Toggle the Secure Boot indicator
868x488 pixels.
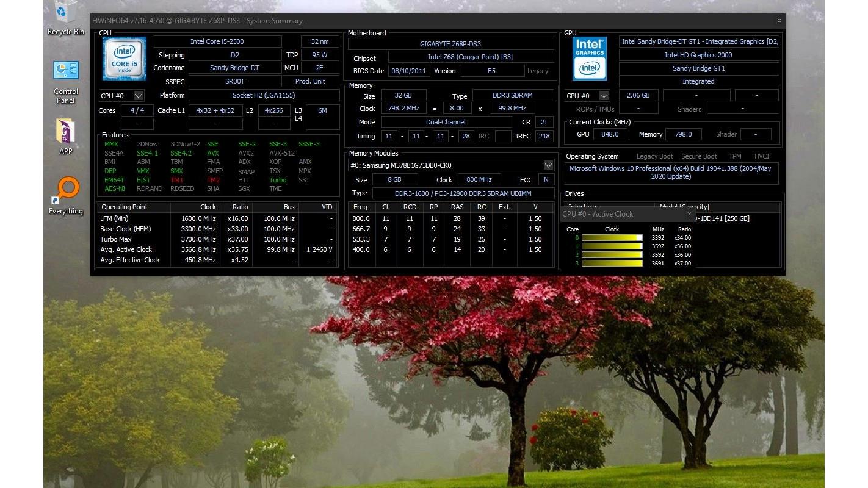[699, 156]
